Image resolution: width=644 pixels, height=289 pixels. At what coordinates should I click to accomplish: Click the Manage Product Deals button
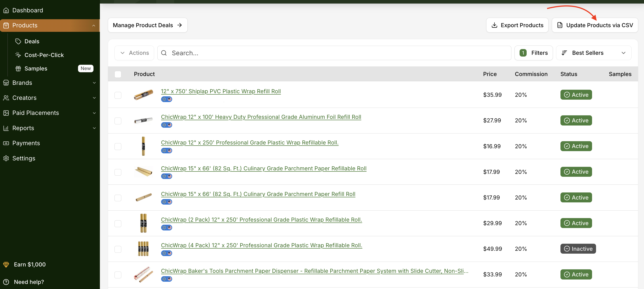click(x=147, y=25)
